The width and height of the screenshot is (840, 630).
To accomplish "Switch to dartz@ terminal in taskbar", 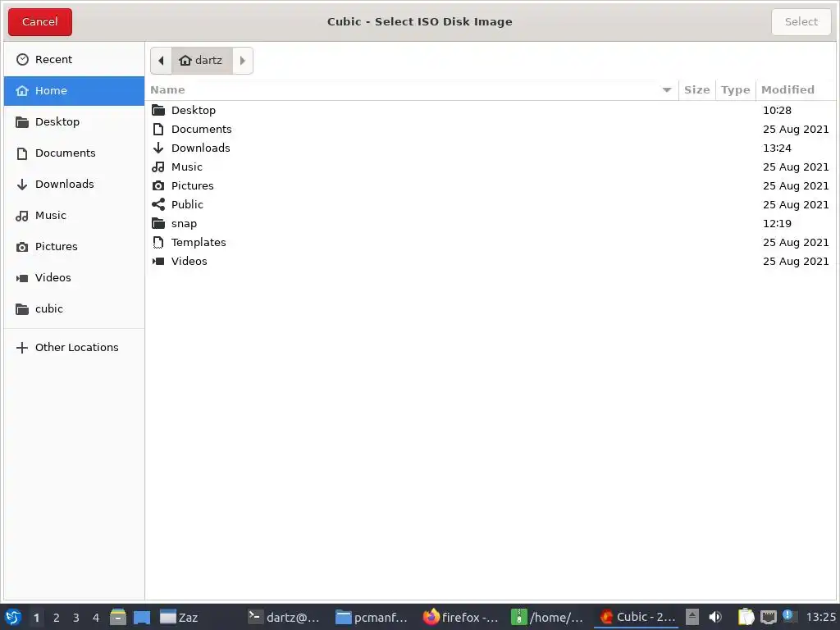I will click(x=285, y=617).
